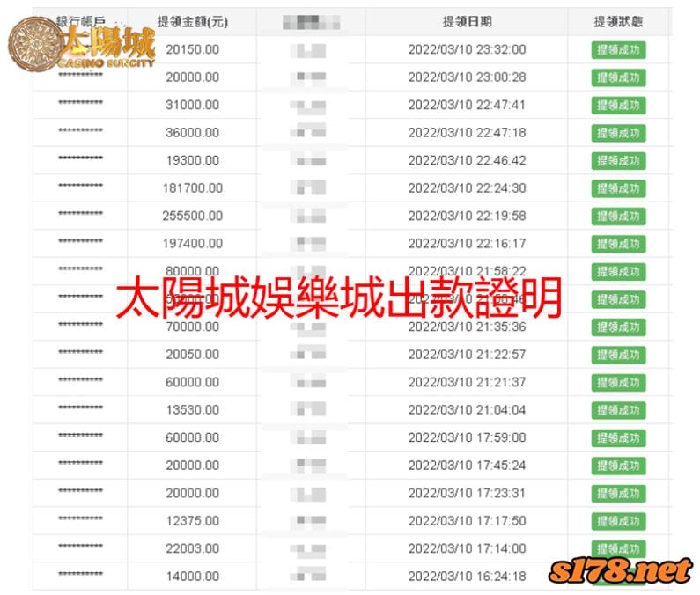
Task: Select the amount 197400.00
Action: pyautogui.click(x=193, y=243)
